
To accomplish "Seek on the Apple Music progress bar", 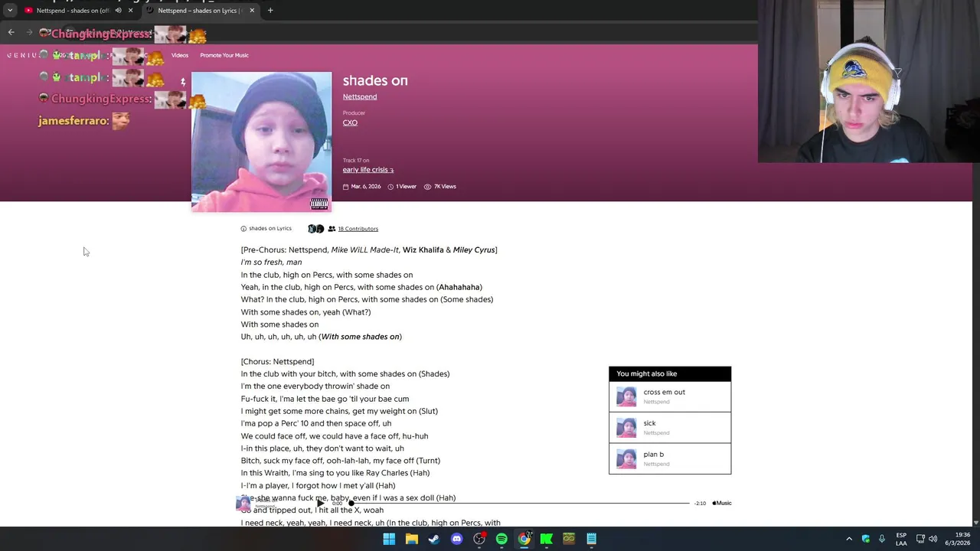I will coord(521,504).
